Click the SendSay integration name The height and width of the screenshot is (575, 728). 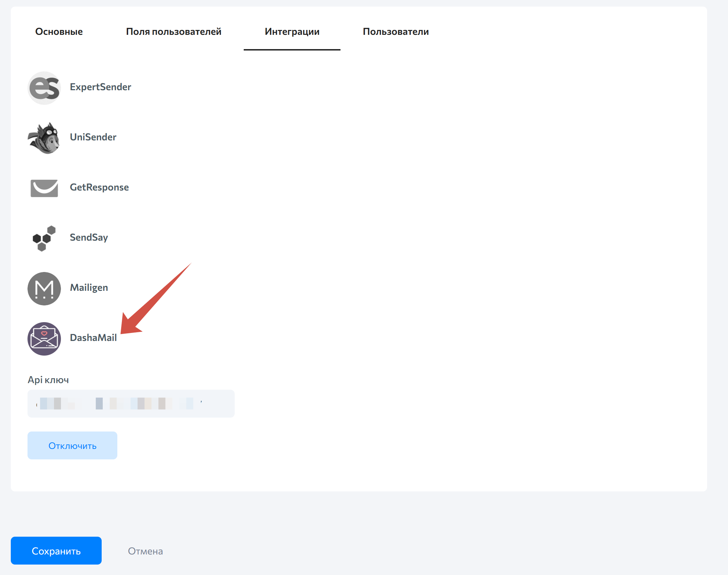pos(89,238)
